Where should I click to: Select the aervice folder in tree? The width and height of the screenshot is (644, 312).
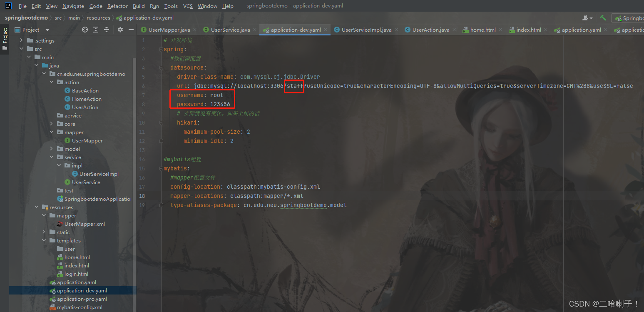tap(73, 115)
